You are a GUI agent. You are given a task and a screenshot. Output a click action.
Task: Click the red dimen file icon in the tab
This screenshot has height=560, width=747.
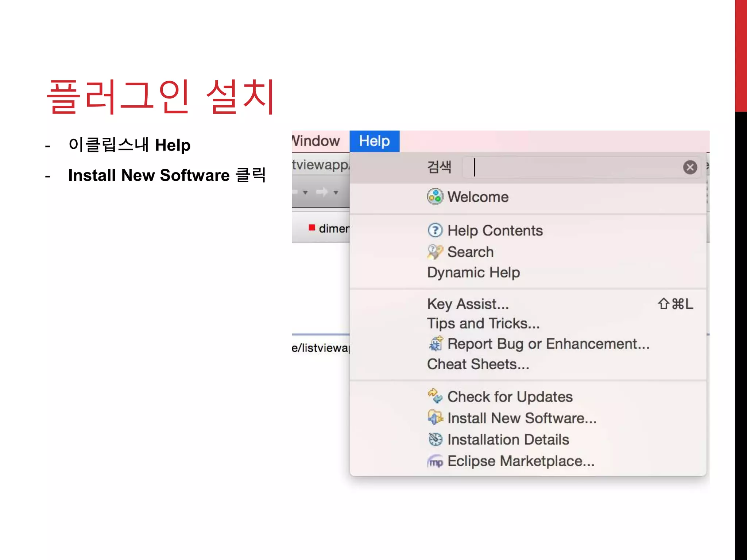click(x=312, y=227)
